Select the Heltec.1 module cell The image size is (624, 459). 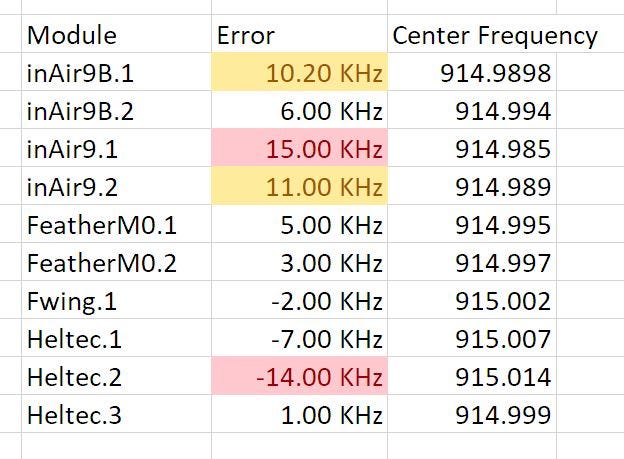[116, 338]
